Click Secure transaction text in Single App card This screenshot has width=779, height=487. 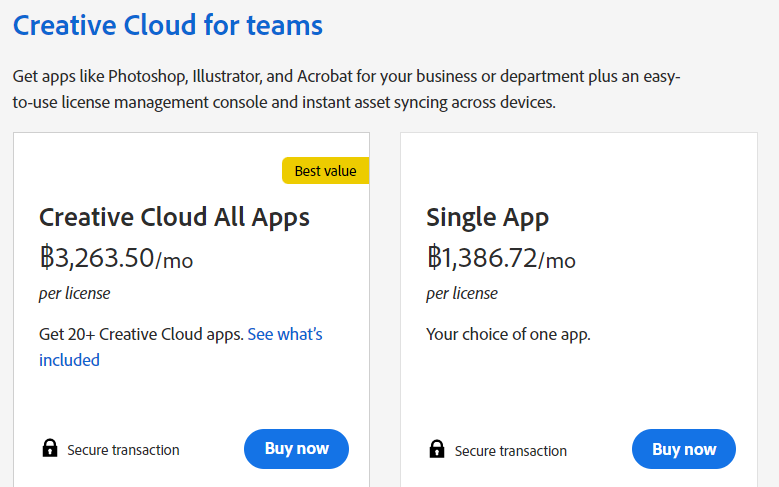tap(510, 451)
